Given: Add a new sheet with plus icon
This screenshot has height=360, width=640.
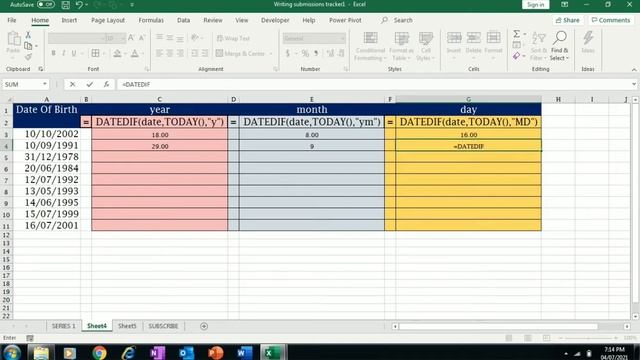Looking at the screenshot, I should click(204, 326).
